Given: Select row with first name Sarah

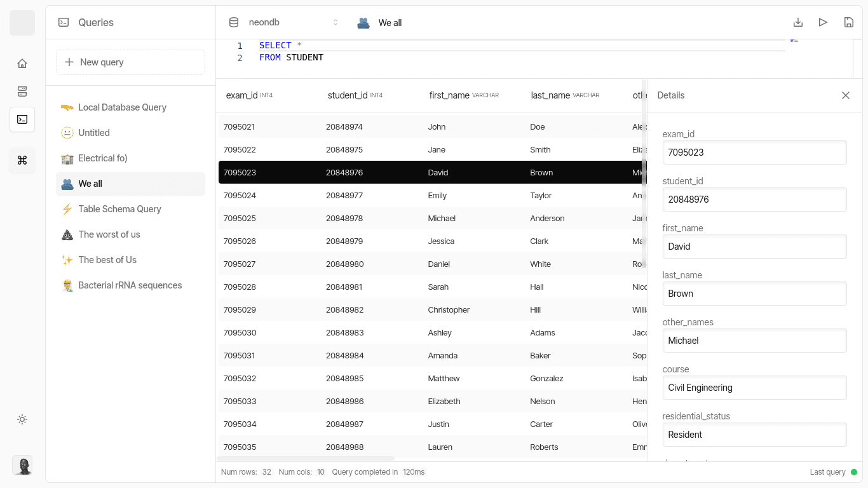Looking at the screenshot, I should point(432,287).
